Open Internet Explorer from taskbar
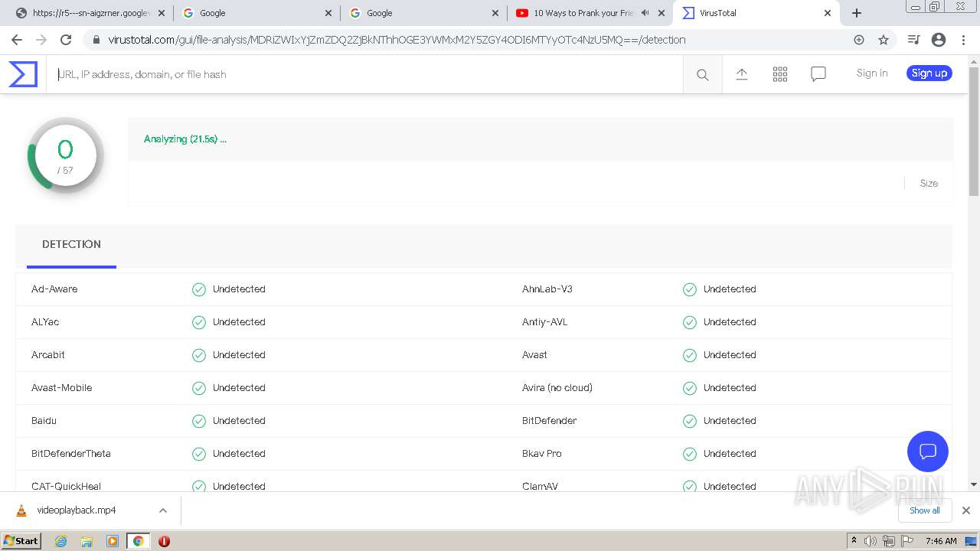The height and width of the screenshot is (551, 980). click(60, 541)
